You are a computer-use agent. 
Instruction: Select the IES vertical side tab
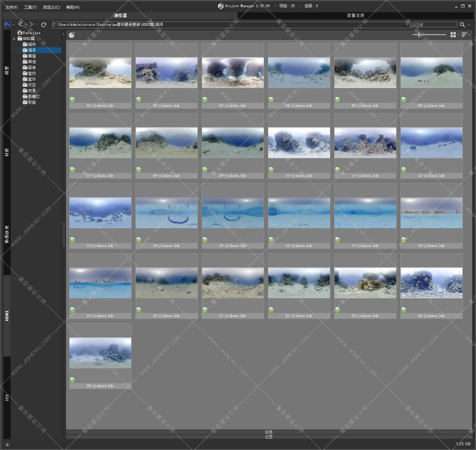pos(7,398)
